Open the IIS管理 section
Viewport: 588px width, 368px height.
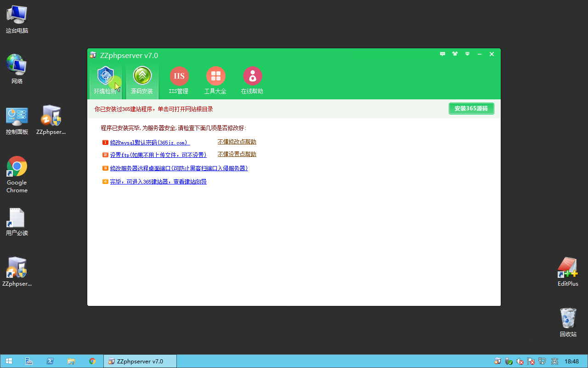click(x=179, y=81)
